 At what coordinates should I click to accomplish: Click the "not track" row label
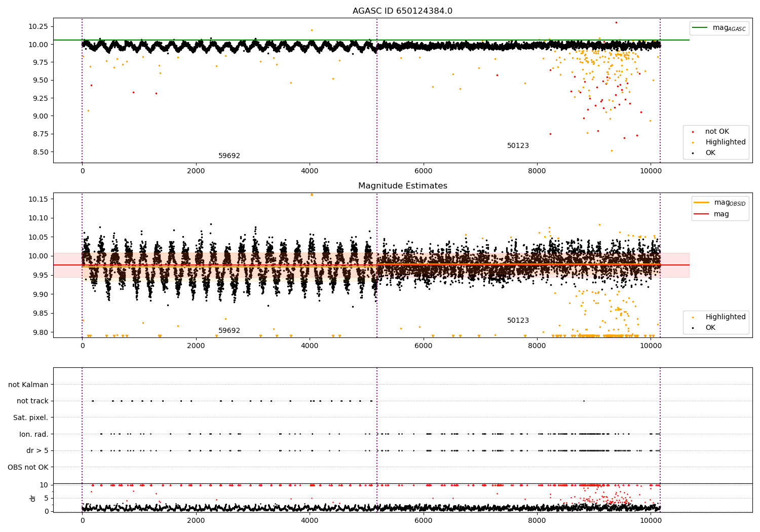pos(32,401)
